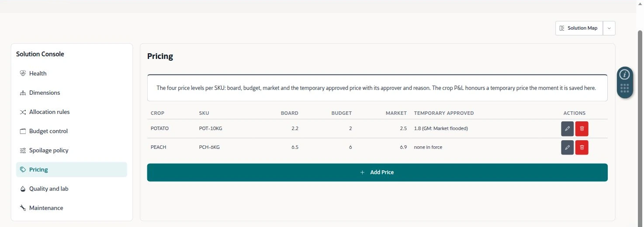Open the Dimensions section
The height and width of the screenshot is (227, 644).
point(72,93)
